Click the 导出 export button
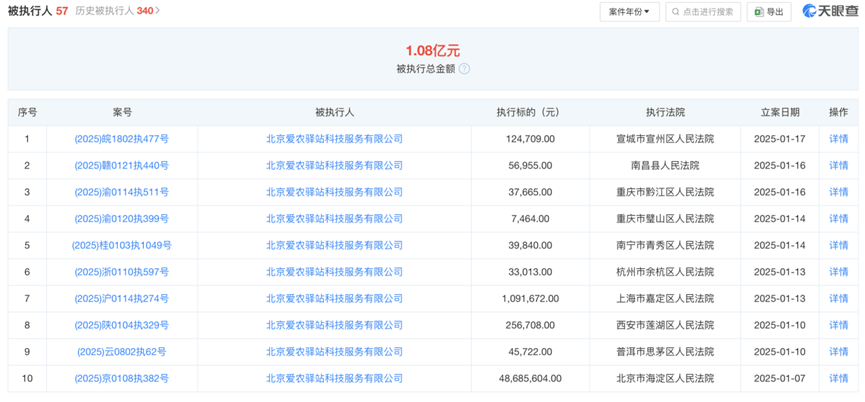The width and height of the screenshot is (865, 402). coord(769,12)
